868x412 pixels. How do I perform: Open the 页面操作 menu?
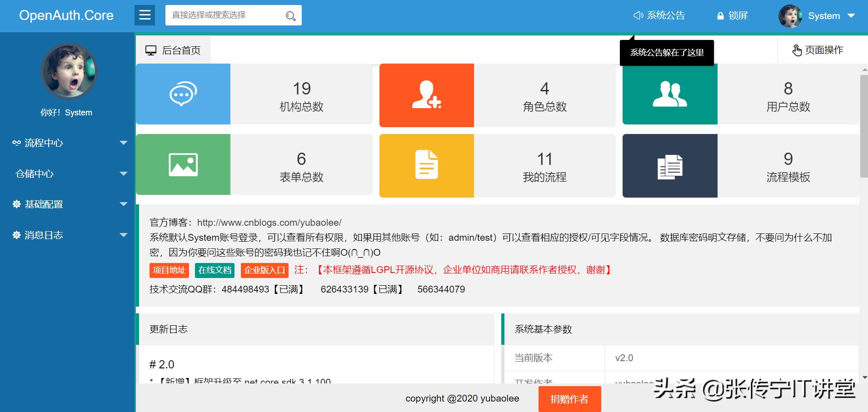point(818,50)
